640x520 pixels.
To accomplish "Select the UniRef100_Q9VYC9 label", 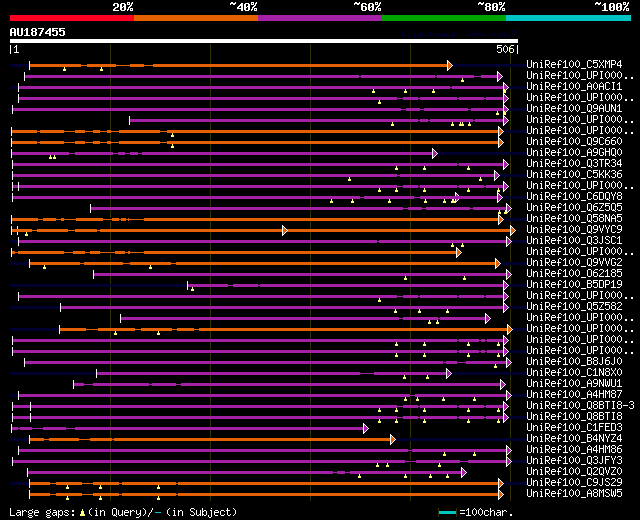I will click(574, 230).
